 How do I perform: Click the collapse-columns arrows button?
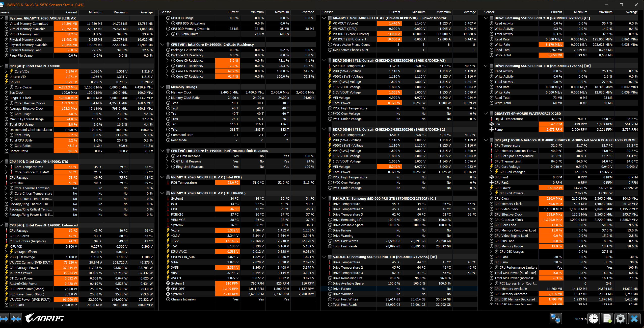pos(16,319)
